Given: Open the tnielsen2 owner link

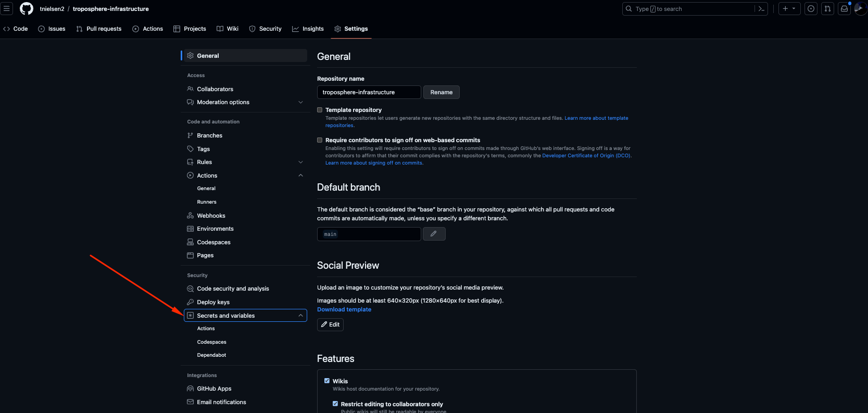Looking at the screenshot, I should [x=52, y=9].
